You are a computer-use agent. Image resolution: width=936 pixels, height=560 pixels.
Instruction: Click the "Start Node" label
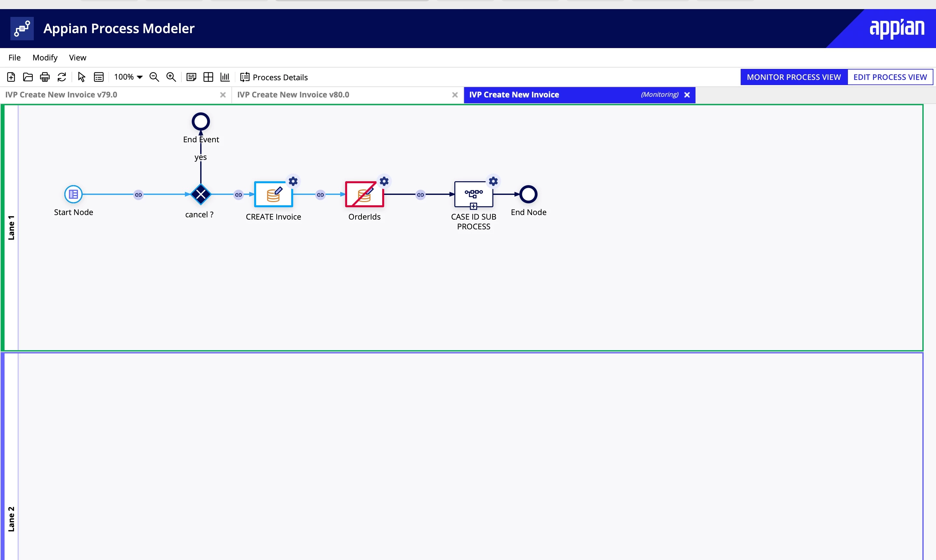pyautogui.click(x=74, y=212)
